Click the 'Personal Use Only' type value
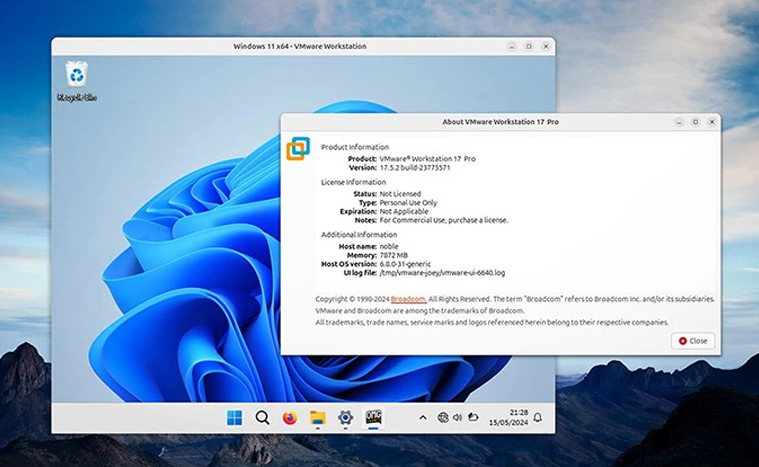Image resolution: width=759 pixels, height=467 pixels. [x=408, y=202]
